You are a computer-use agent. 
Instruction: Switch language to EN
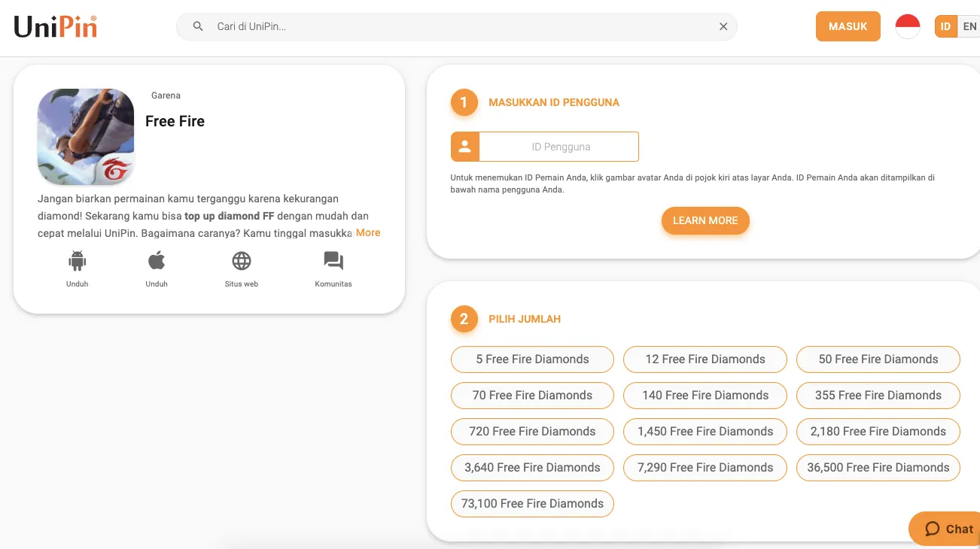tap(969, 26)
